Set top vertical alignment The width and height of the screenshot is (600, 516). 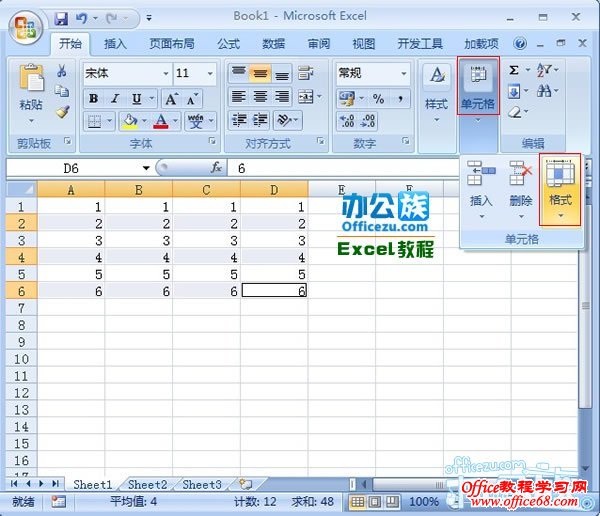(x=239, y=73)
